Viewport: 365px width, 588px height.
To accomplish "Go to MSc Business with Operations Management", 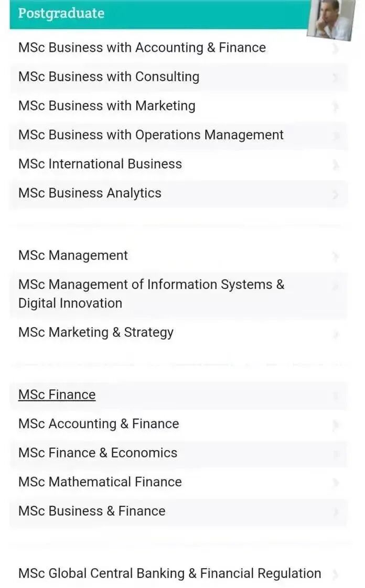I will [151, 135].
